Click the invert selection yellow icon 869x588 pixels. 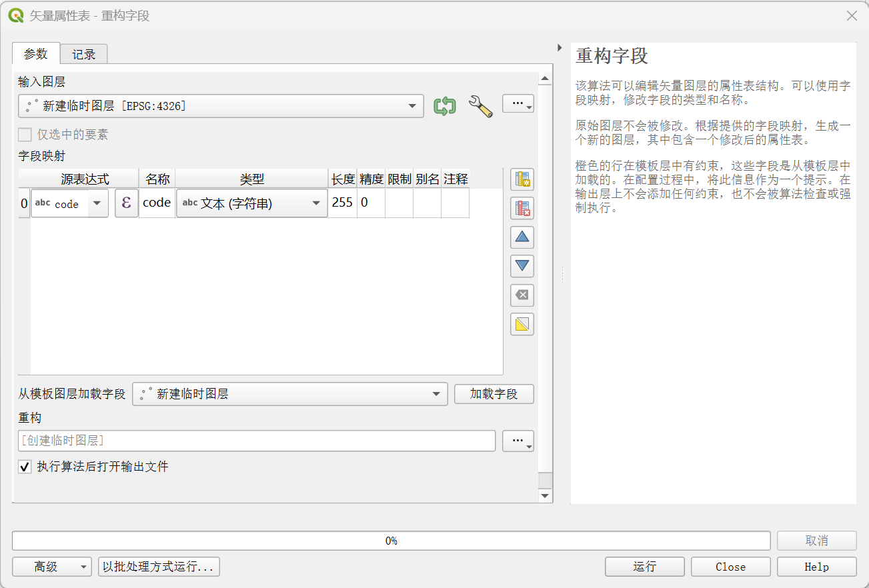click(x=522, y=325)
